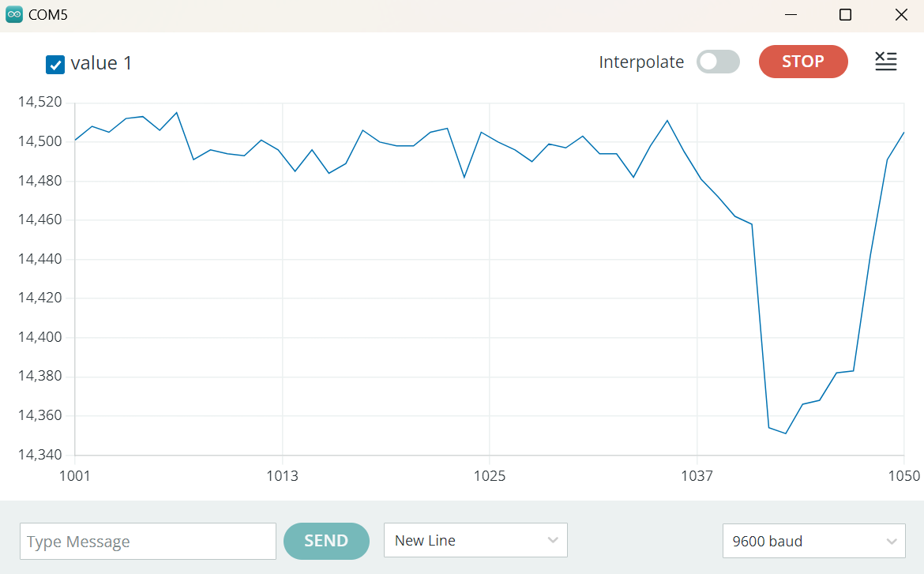The width and height of the screenshot is (924, 574).
Task: Click the Interpolate text label
Action: point(641,62)
